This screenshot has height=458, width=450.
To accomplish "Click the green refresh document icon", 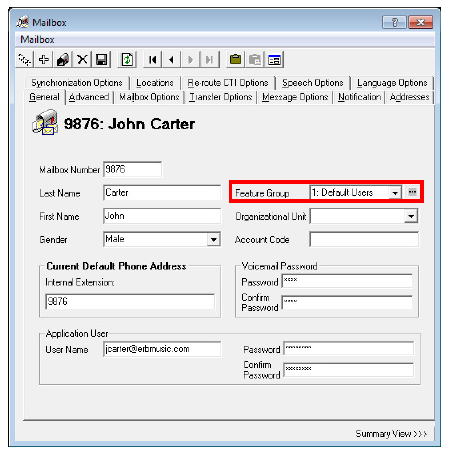I will pos(127,60).
